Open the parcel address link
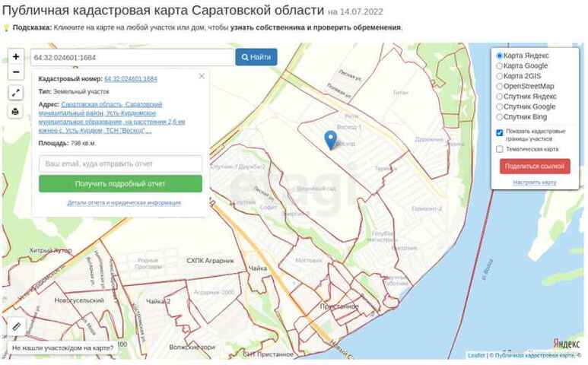Viewport: 588px width, 365px height. (112, 117)
